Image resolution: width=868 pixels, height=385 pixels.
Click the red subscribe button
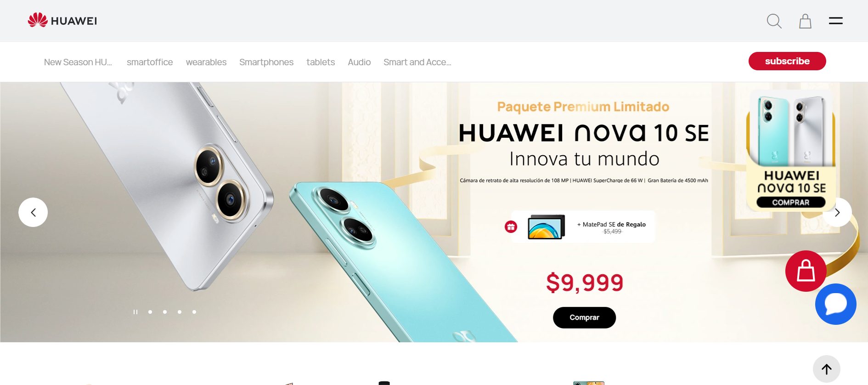coord(787,61)
